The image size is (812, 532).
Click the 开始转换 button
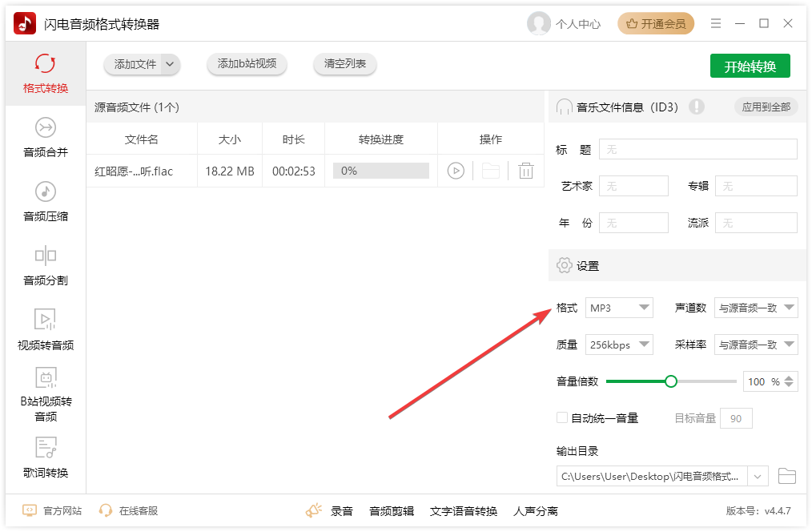click(x=750, y=66)
